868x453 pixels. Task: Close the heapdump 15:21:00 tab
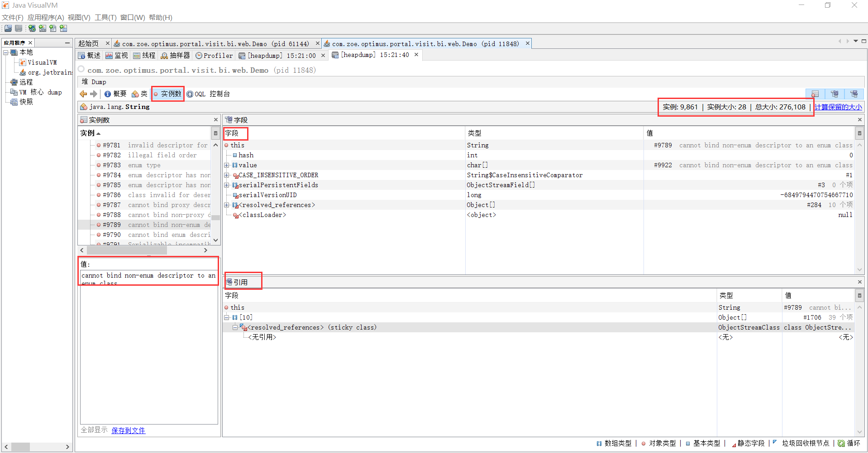tap(323, 55)
